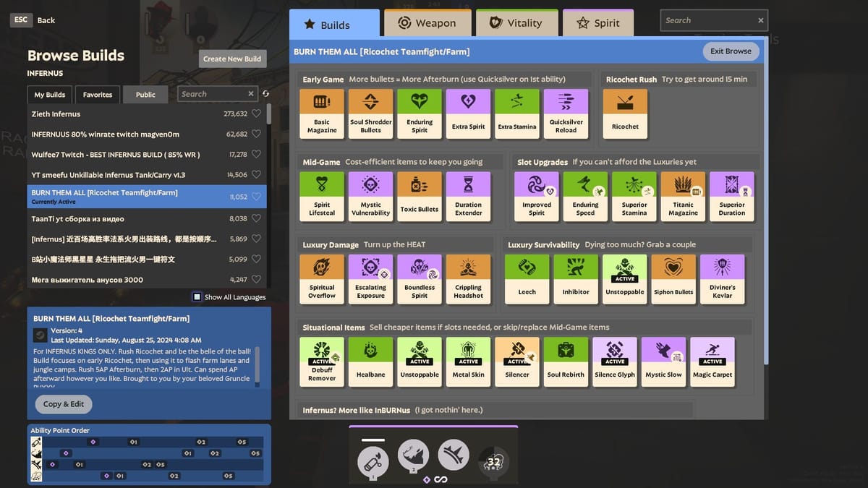Refresh builds list with reload icon
Screen dimensions: 868x488
pos(265,94)
